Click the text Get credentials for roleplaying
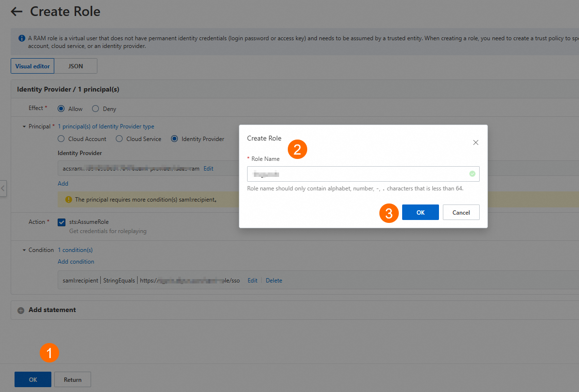 click(x=108, y=231)
